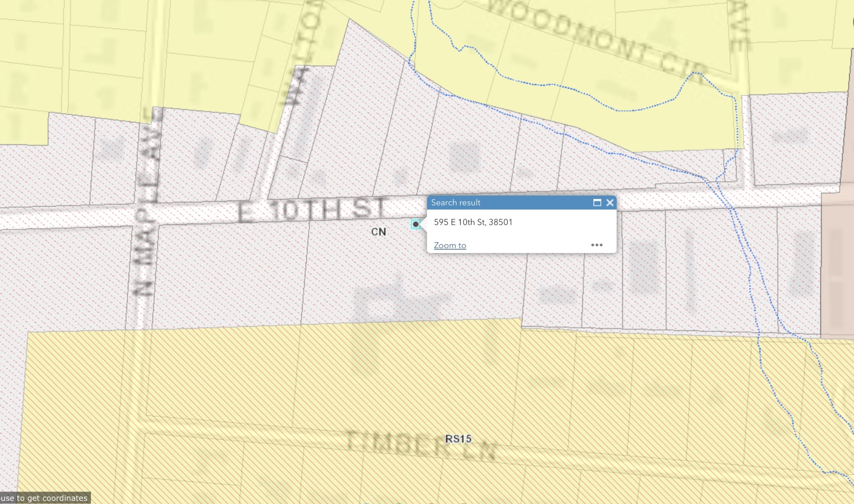This screenshot has width=854, height=504.
Task: Open the popup's three-dot more options menu
Action: pos(597,245)
